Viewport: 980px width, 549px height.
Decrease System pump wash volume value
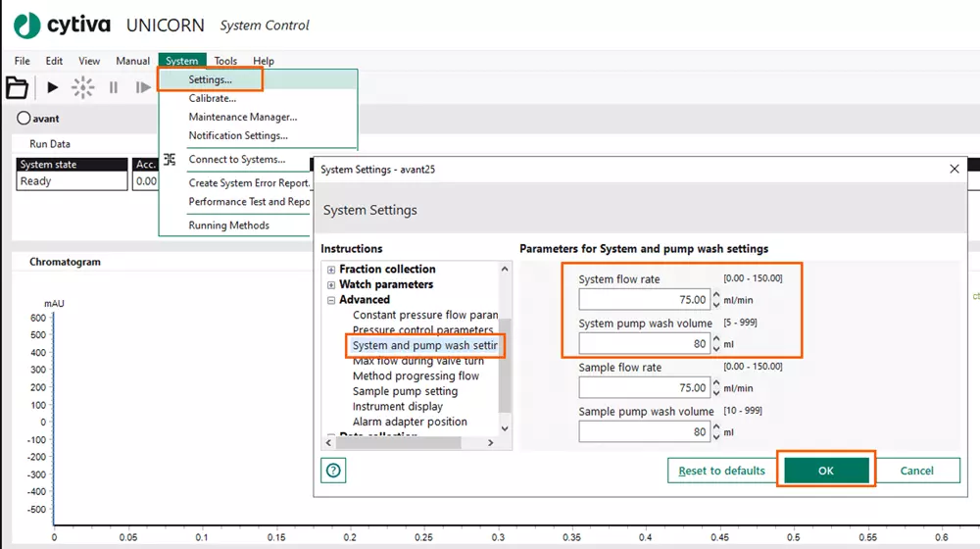(716, 348)
